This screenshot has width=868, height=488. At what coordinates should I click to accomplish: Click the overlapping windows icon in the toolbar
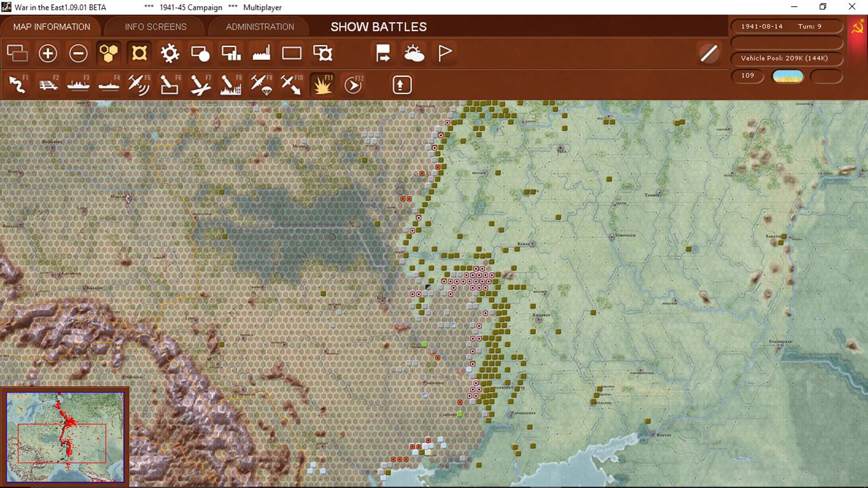pyautogui.click(x=17, y=53)
